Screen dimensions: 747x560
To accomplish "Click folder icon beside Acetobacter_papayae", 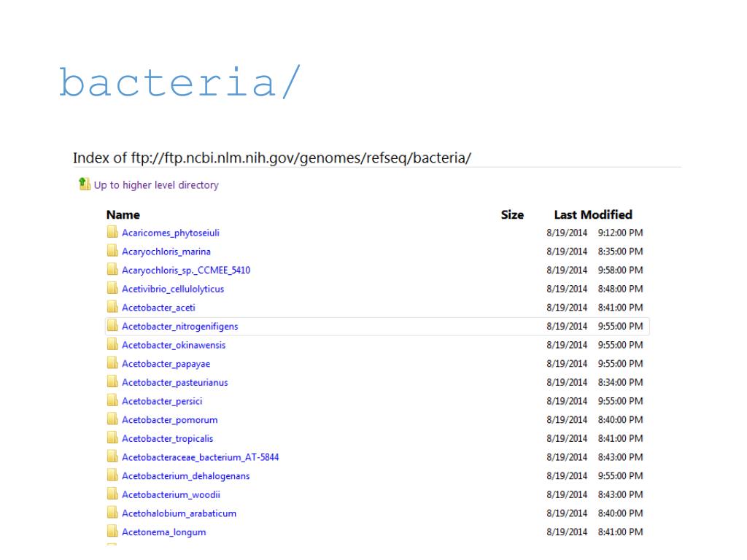I will click(112, 363).
